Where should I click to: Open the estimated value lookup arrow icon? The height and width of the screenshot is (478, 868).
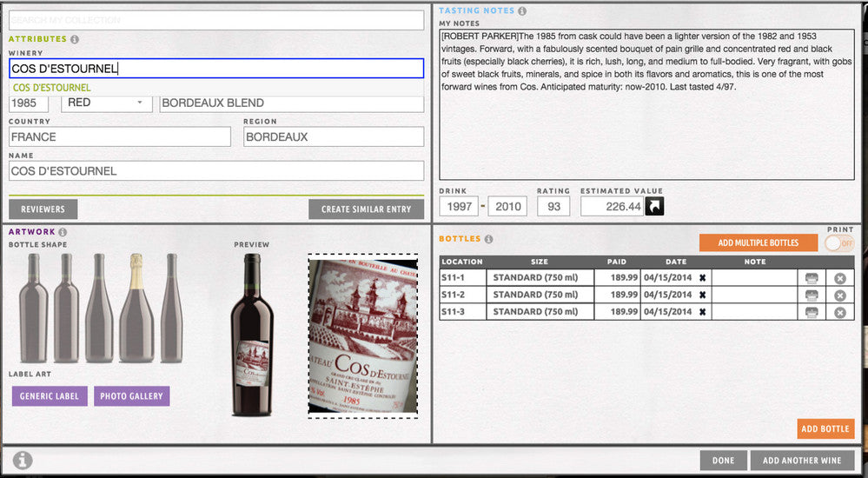click(x=653, y=206)
